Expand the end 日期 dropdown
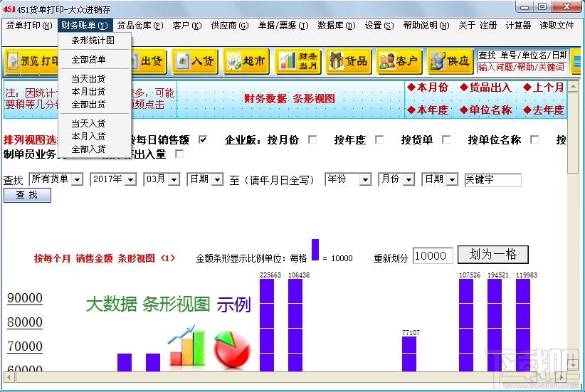Screen dimensions: 585x392 (x=452, y=180)
